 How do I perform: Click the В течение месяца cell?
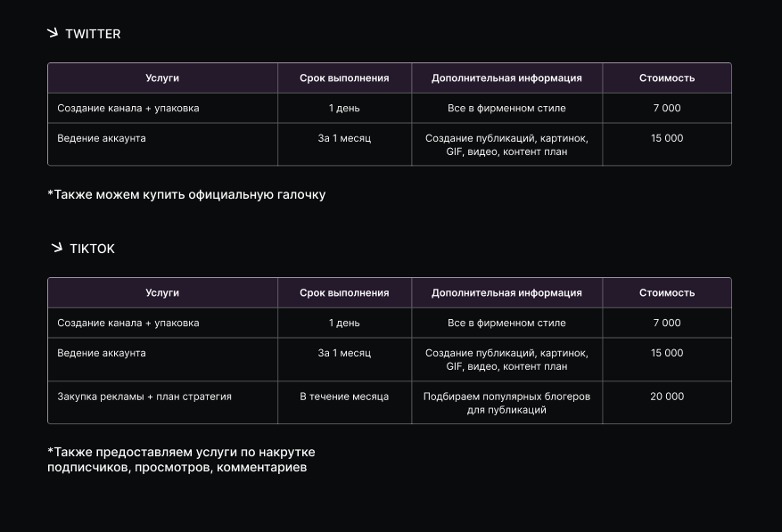point(344,397)
